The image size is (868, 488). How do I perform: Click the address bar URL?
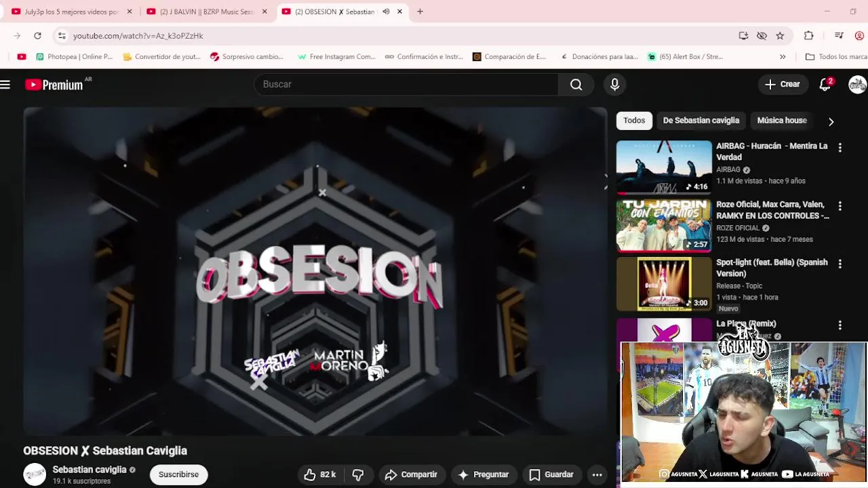(x=138, y=35)
